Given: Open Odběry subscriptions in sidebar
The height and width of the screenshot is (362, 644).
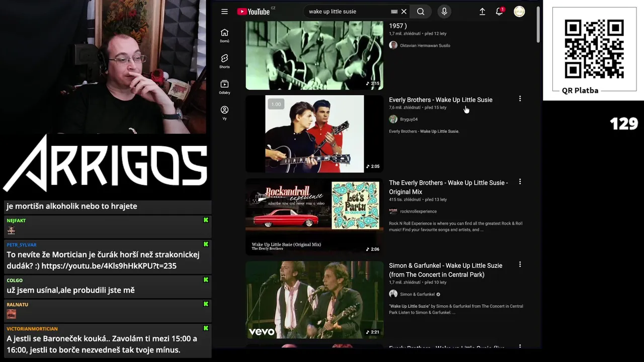Looking at the screenshot, I should 224,87.
